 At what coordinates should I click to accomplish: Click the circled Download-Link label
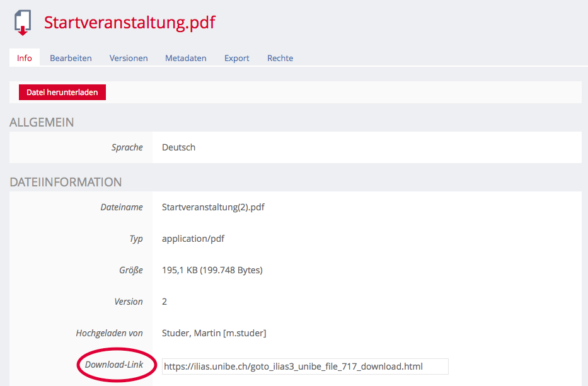[x=114, y=365]
